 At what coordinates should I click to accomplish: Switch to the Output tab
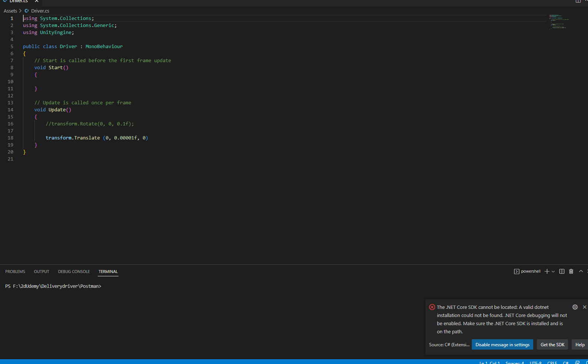click(x=41, y=272)
